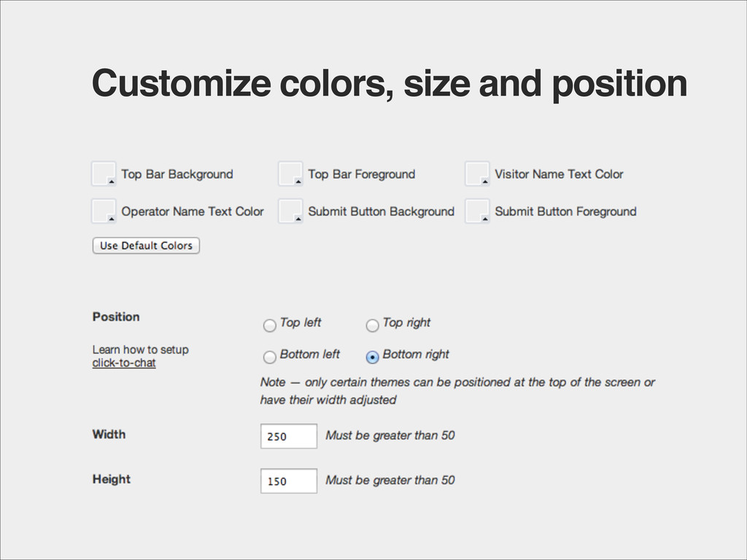Click the Width input field
This screenshot has height=560, width=747.
pos(289,436)
